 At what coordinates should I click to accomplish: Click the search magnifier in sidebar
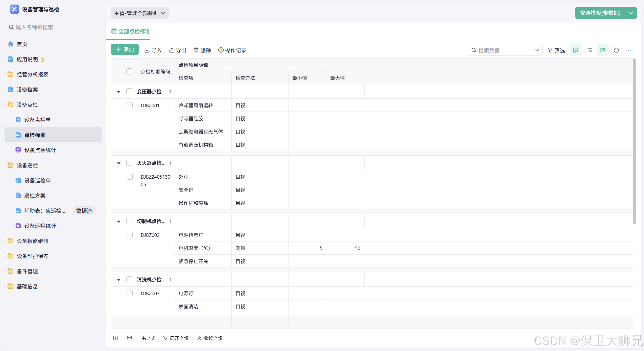pos(11,27)
